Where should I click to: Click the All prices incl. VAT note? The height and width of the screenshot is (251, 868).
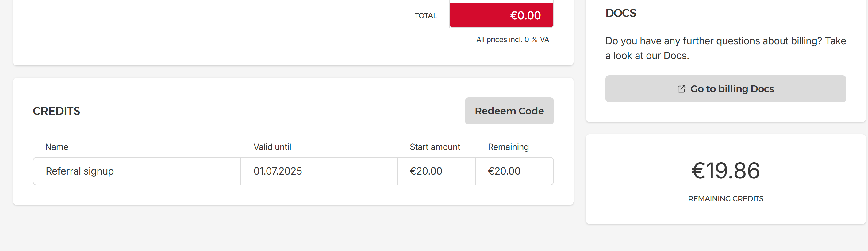(x=515, y=40)
